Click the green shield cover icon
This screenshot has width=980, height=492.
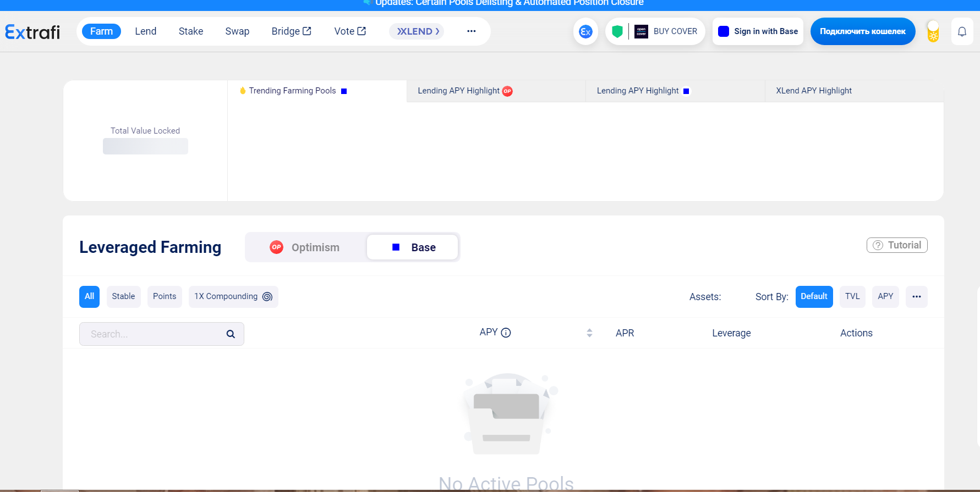(617, 32)
